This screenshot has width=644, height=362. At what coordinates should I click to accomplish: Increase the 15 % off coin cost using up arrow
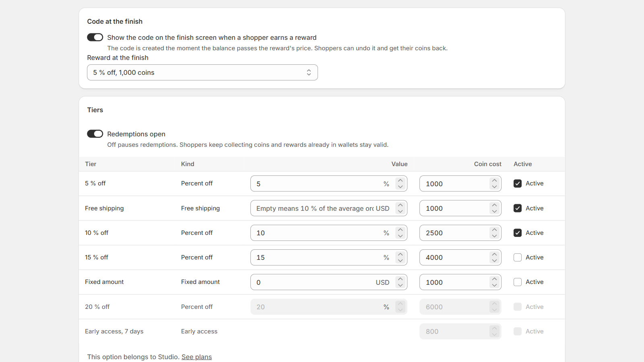[x=494, y=254]
